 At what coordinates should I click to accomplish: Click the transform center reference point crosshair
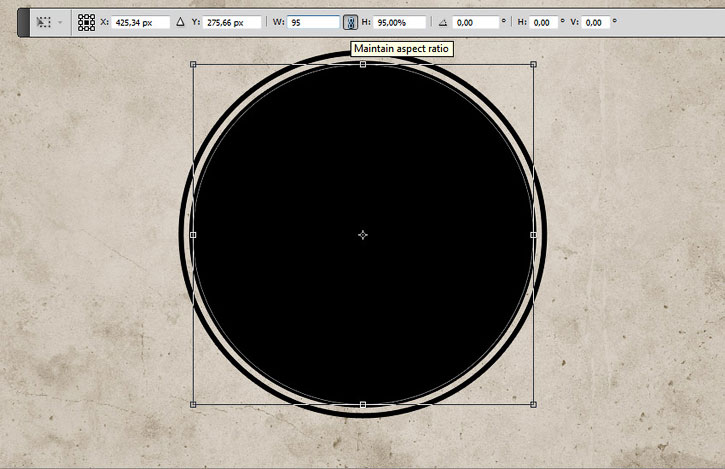[x=363, y=235]
